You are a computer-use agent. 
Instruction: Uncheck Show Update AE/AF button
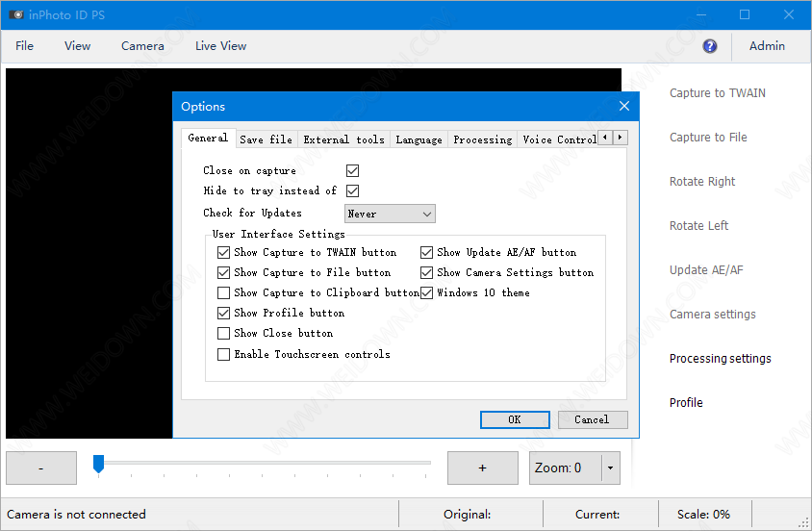point(426,252)
